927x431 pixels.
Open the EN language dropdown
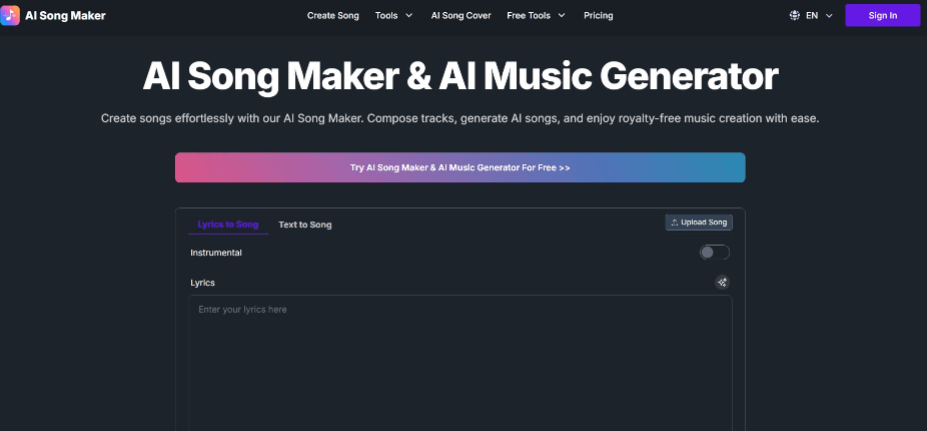819,16
